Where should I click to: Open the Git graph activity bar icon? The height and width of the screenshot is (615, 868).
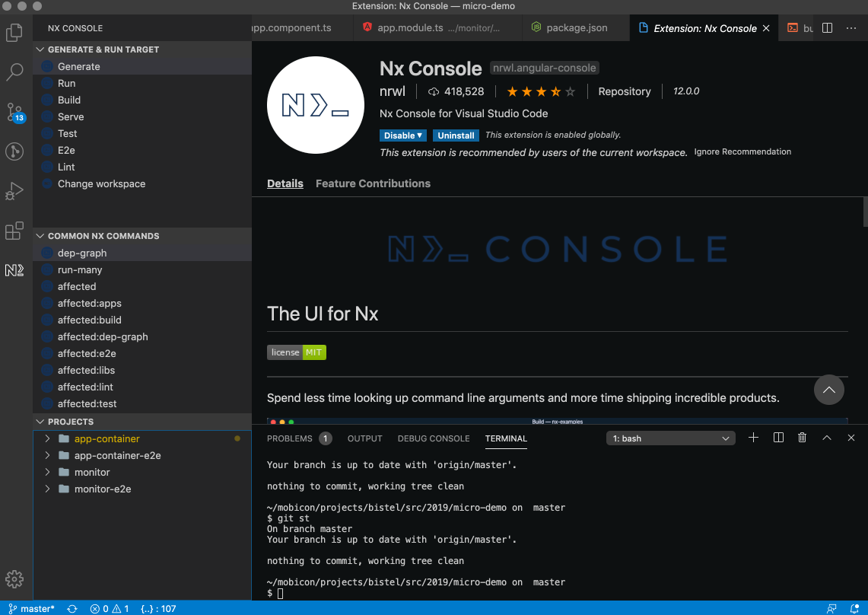(14, 151)
